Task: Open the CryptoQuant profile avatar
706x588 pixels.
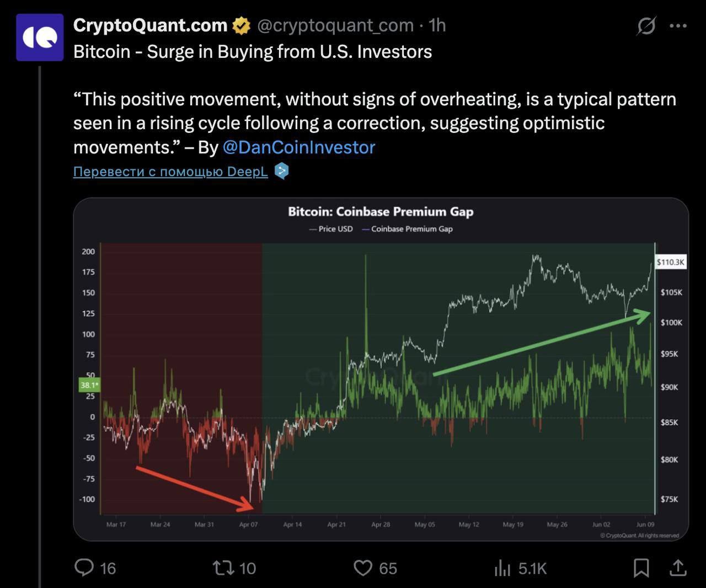Action: tap(40, 37)
